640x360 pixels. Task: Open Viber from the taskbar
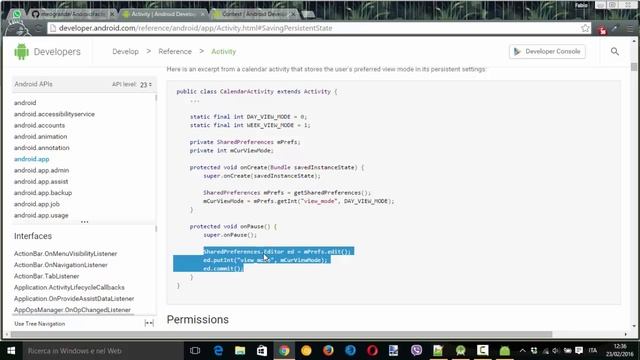pos(416,351)
